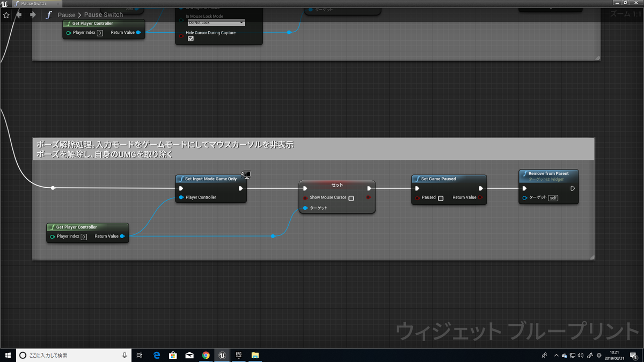The height and width of the screenshot is (362, 644).
Task: Launch Google Chrome from the taskbar
Action: (206, 355)
